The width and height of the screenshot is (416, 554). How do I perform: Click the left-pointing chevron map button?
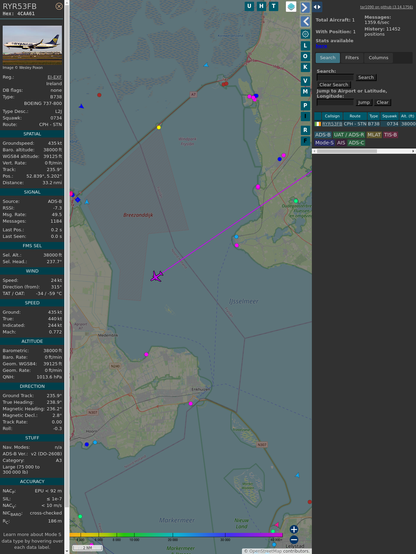tap(305, 21)
